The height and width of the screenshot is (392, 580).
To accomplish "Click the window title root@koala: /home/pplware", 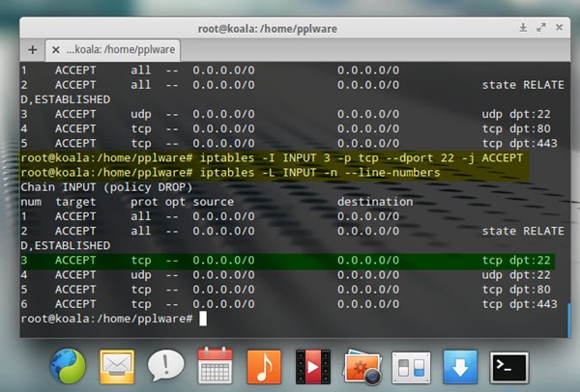I will [268, 29].
